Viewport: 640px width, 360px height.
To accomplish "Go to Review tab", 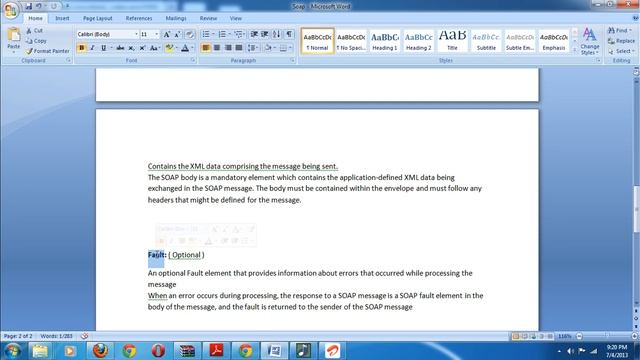I will pos(208,18).
